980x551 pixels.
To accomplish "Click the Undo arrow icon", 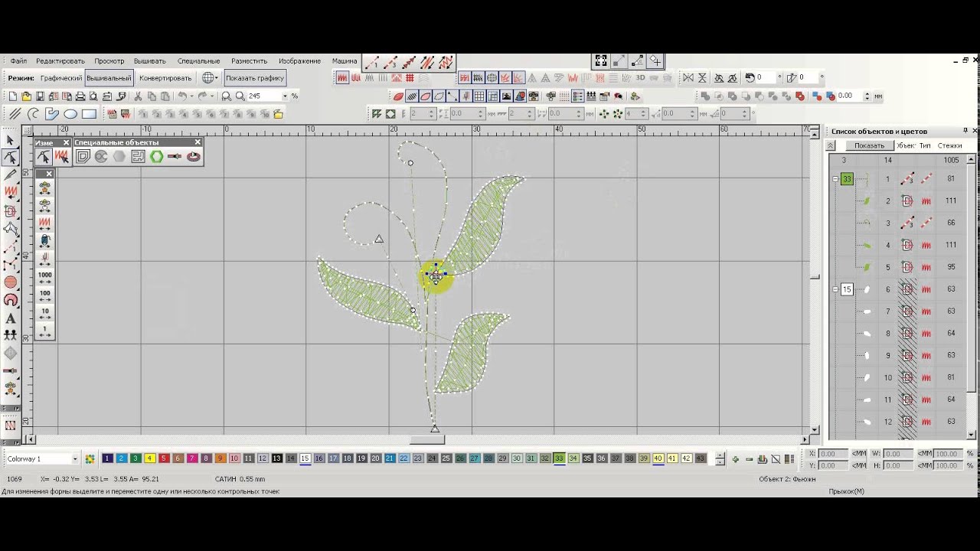I will click(x=182, y=96).
